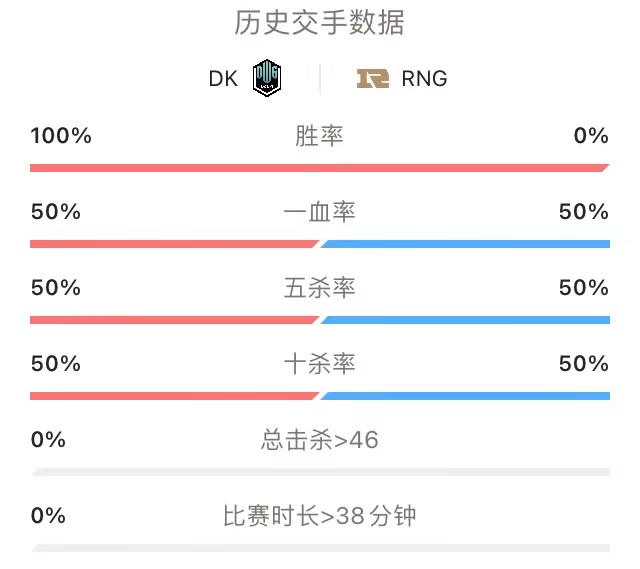Click the 100% DK win rate value
The height and width of the screenshot is (569, 640).
(61, 136)
